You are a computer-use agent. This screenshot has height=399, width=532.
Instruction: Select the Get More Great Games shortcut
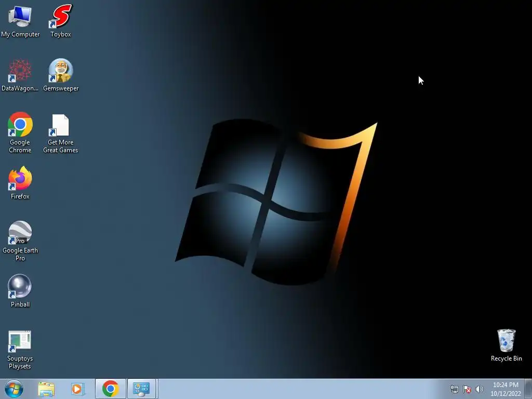[x=61, y=134]
